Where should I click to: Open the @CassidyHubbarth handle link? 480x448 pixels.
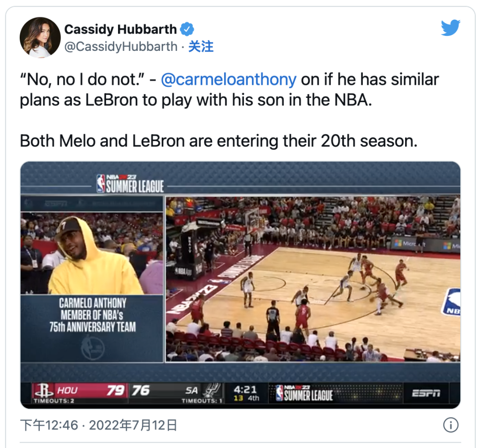[x=121, y=47]
